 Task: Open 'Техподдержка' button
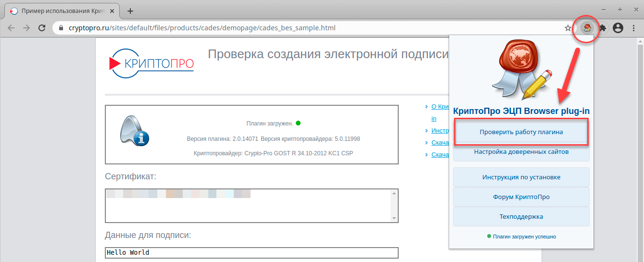[x=521, y=216]
